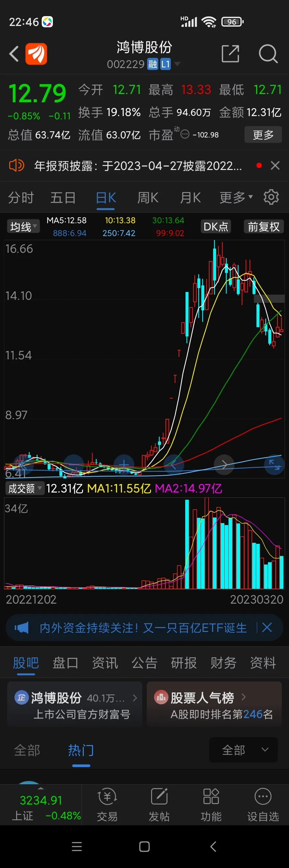Open the annual report disclosure notice

138,166
